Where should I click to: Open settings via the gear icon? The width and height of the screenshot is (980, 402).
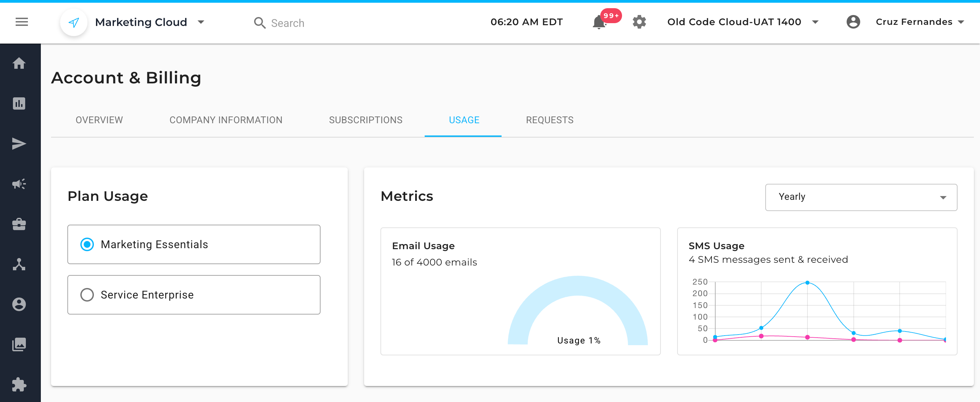[x=639, y=22]
